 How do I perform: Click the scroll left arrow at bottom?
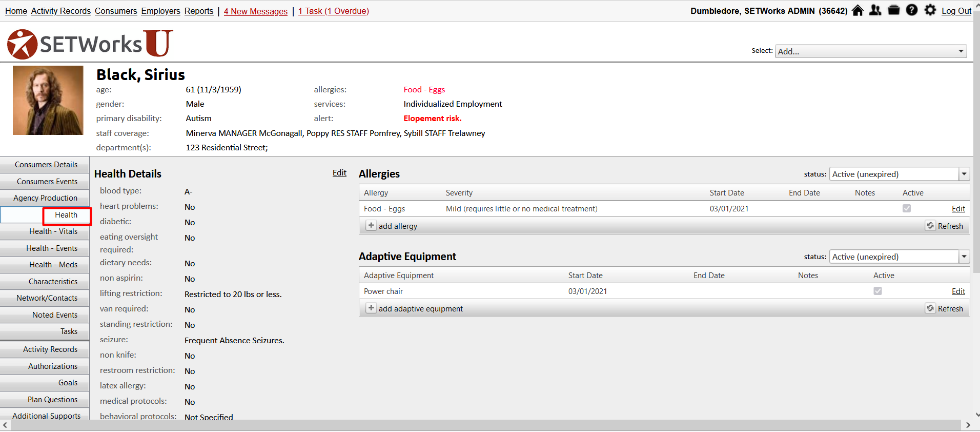[5, 425]
